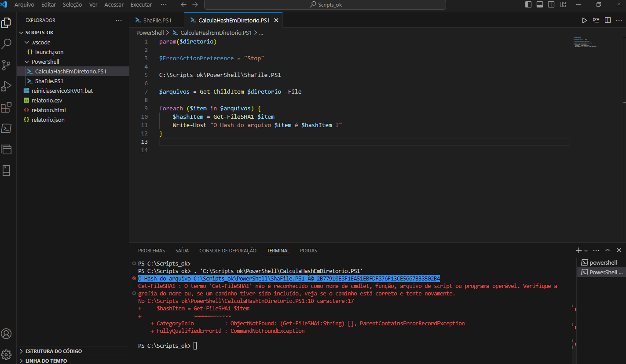Toggle Primary Side Bar layout icon

tap(528, 5)
